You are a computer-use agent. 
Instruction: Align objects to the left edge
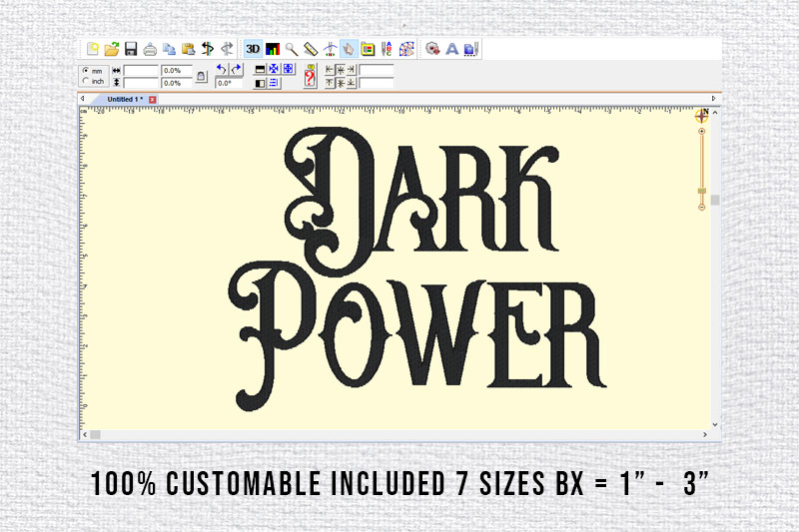(x=330, y=69)
